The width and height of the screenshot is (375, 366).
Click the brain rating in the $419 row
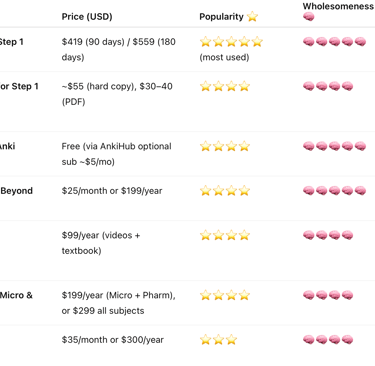[335, 42]
